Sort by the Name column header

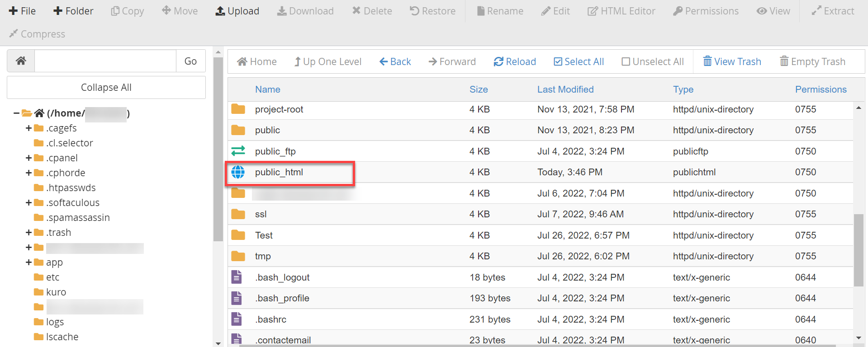click(x=268, y=89)
